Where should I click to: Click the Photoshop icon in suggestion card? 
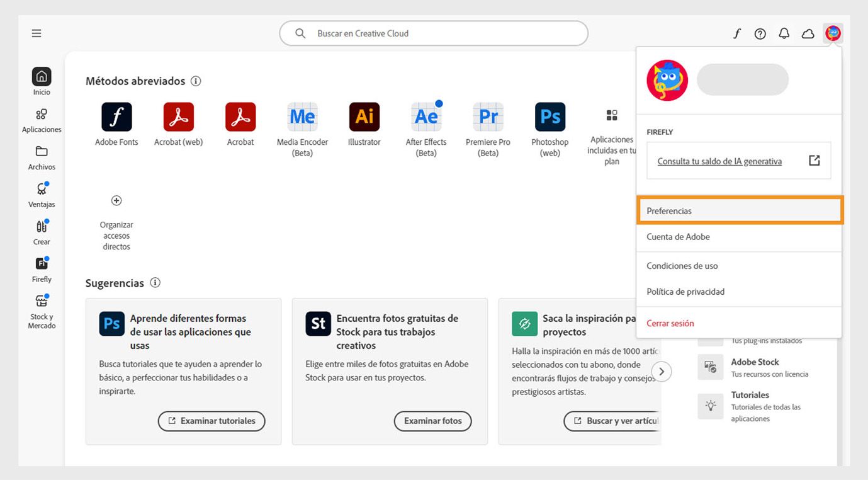(x=112, y=324)
